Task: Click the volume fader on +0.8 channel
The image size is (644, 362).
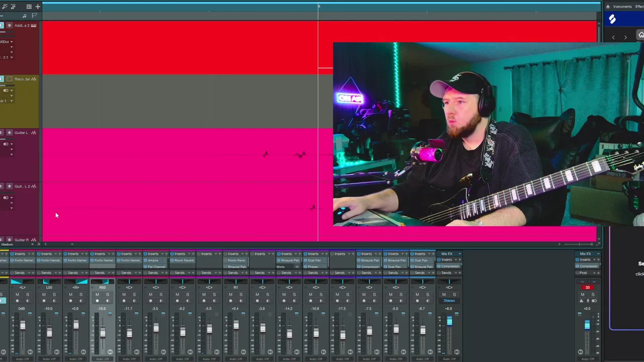Action: click(76, 325)
